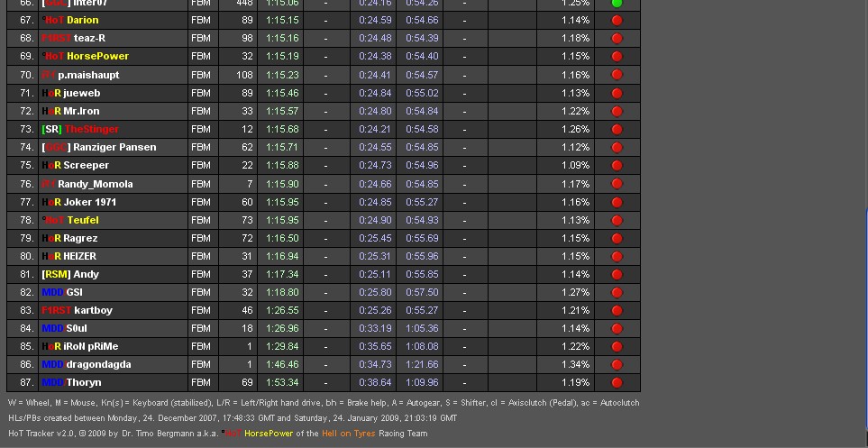Click red status dot in Thoryn row
The width and height of the screenshot is (868, 448).
617,383
